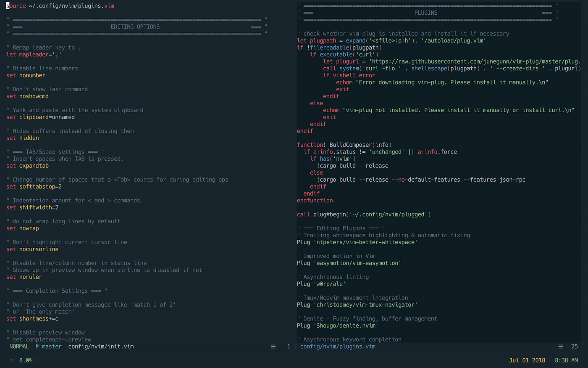Click the 8.0% battery indicator
Screen dimensions: 588x368
tap(25, 360)
